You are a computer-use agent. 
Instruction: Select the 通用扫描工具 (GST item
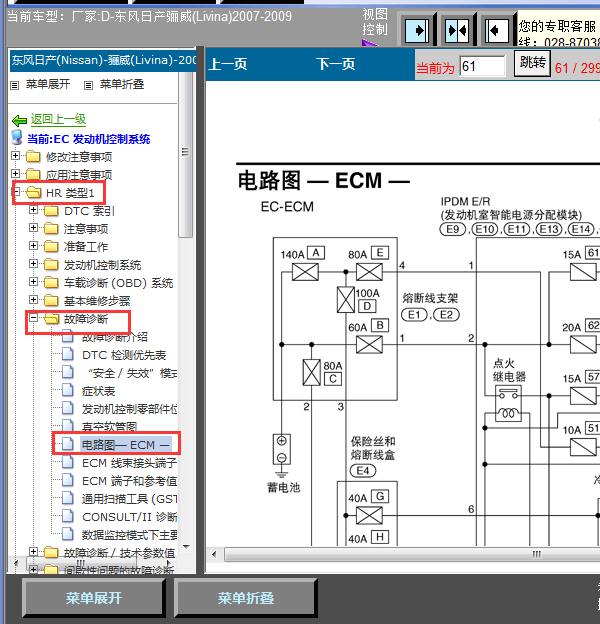click(130, 499)
